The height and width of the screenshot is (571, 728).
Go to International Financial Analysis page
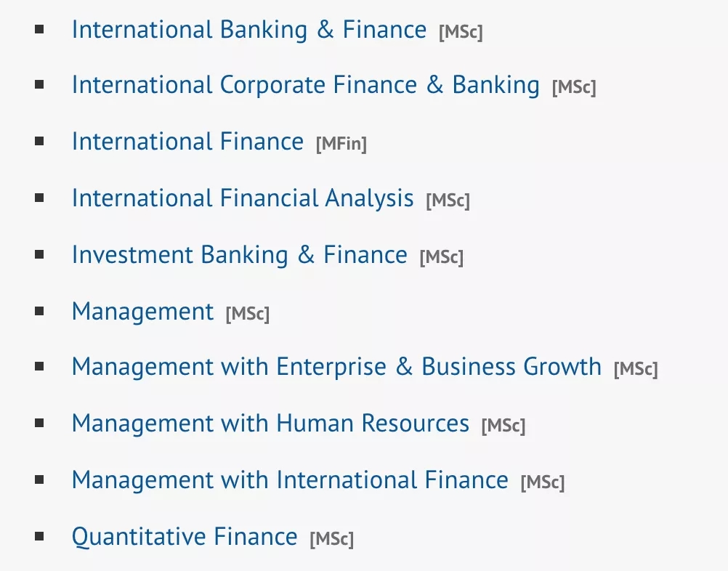243,198
